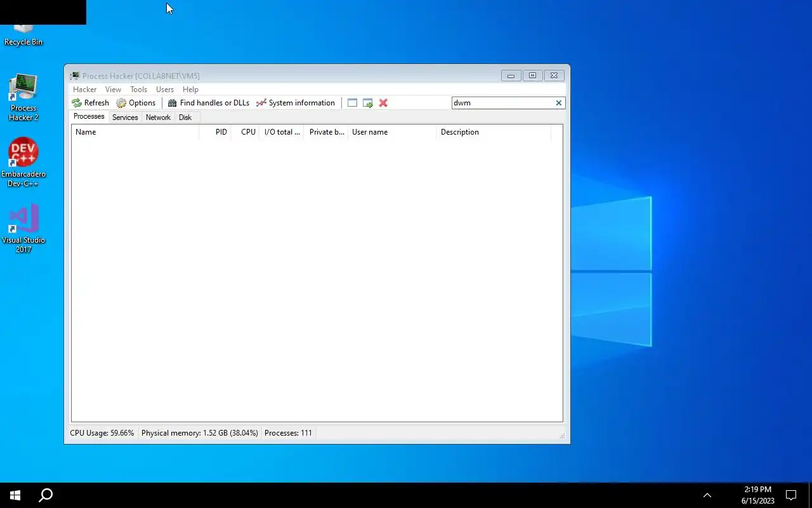Select the Recycle Bin desktop icon
The image size is (812, 508).
(x=23, y=35)
